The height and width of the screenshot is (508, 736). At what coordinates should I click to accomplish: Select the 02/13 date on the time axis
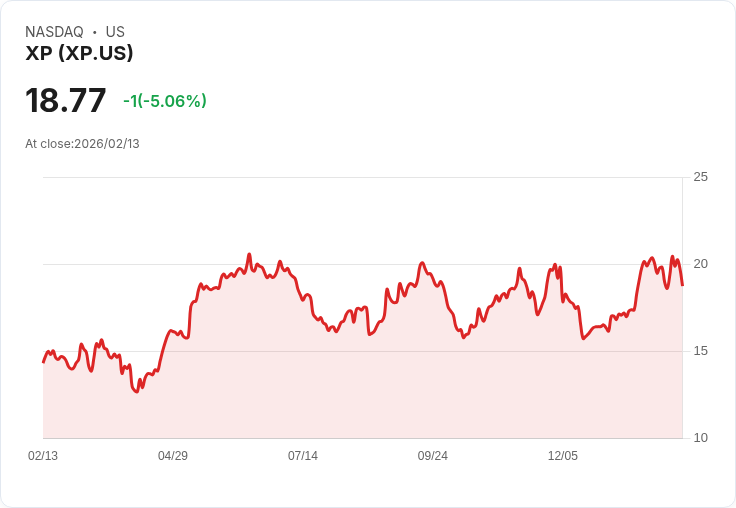tap(43, 456)
